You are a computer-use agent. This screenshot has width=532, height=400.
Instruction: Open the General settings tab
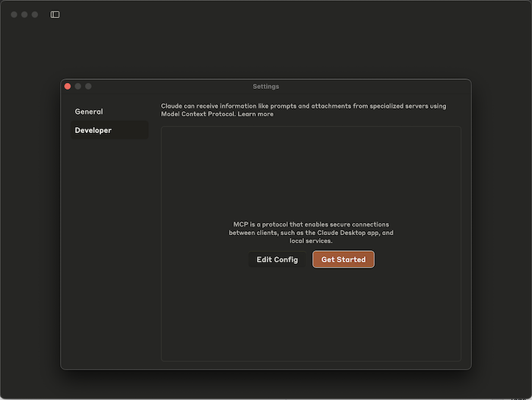point(89,112)
